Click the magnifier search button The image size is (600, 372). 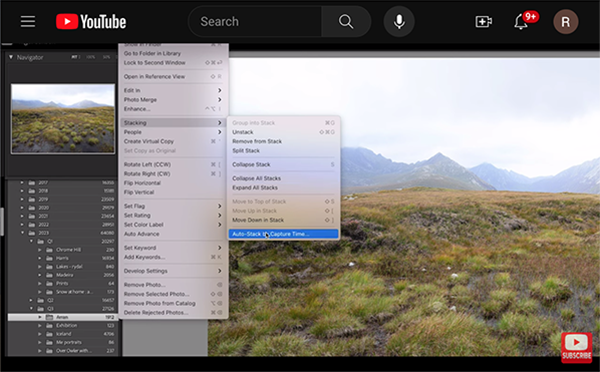click(346, 22)
